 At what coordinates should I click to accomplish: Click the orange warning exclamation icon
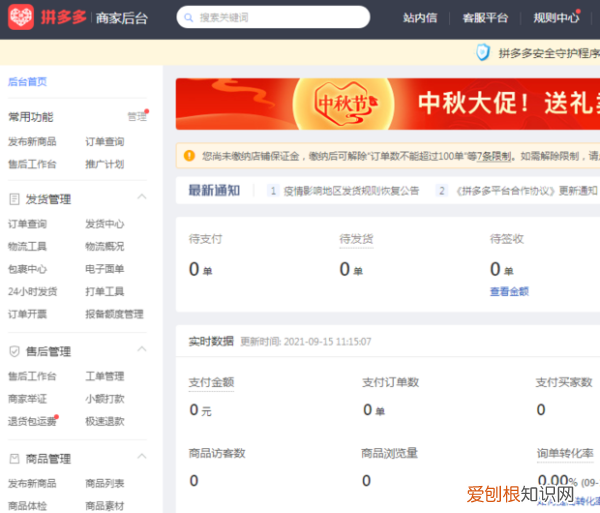pos(189,156)
